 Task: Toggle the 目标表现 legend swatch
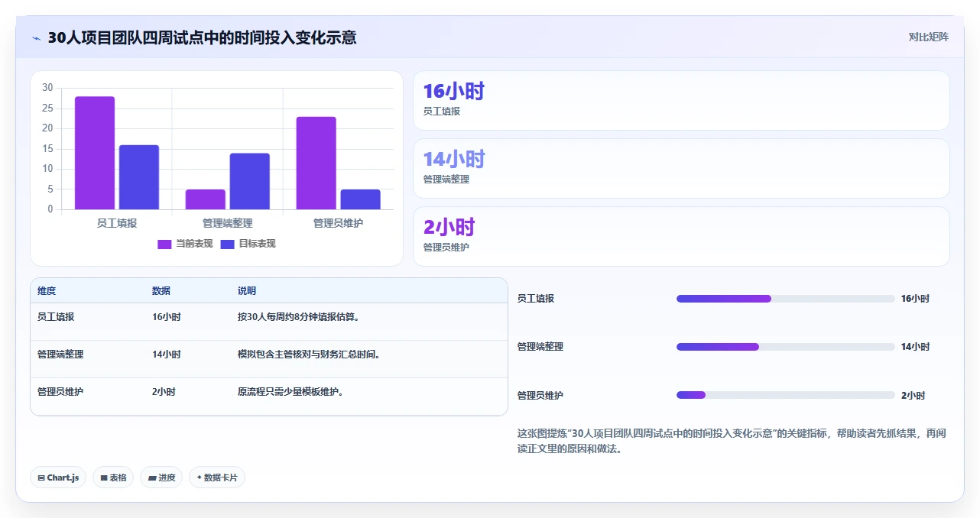point(227,244)
